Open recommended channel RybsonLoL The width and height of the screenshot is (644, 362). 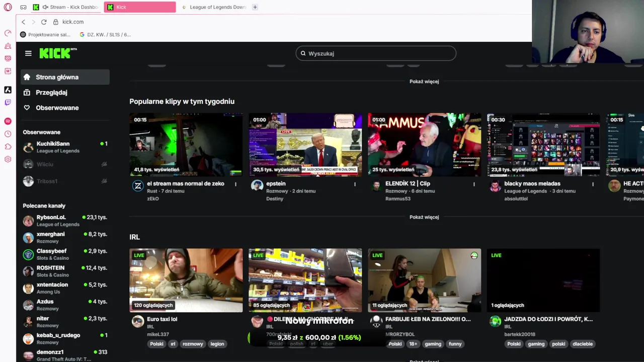pyautogui.click(x=65, y=221)
